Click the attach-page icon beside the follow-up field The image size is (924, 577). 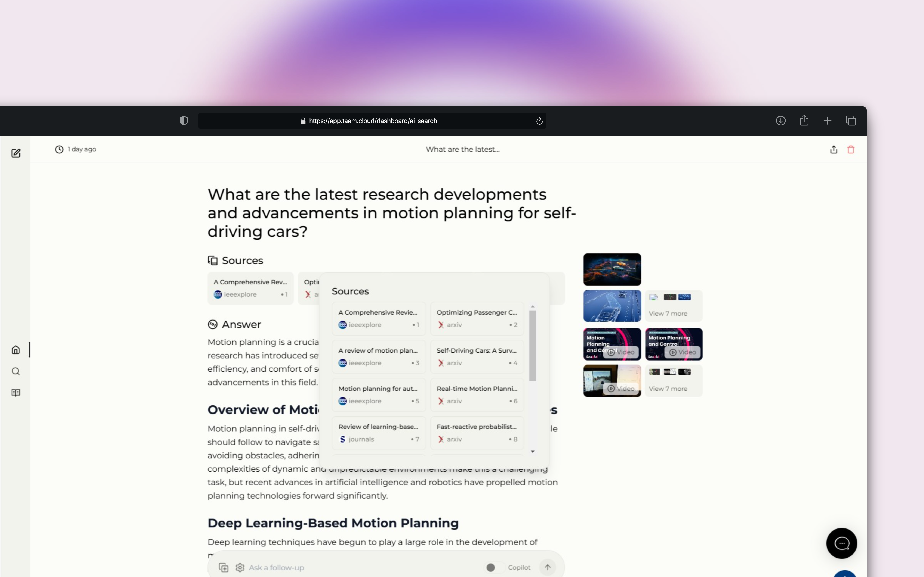click(x=223, y=567)
